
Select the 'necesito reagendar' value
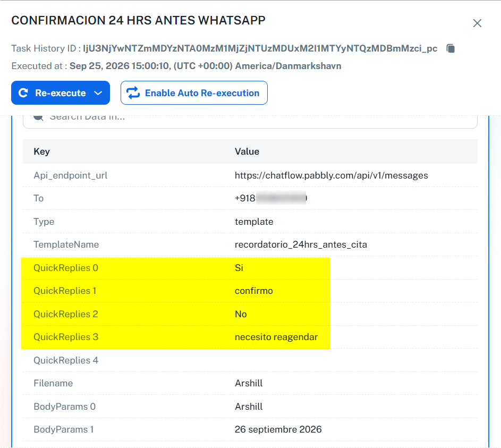(276, 337)
